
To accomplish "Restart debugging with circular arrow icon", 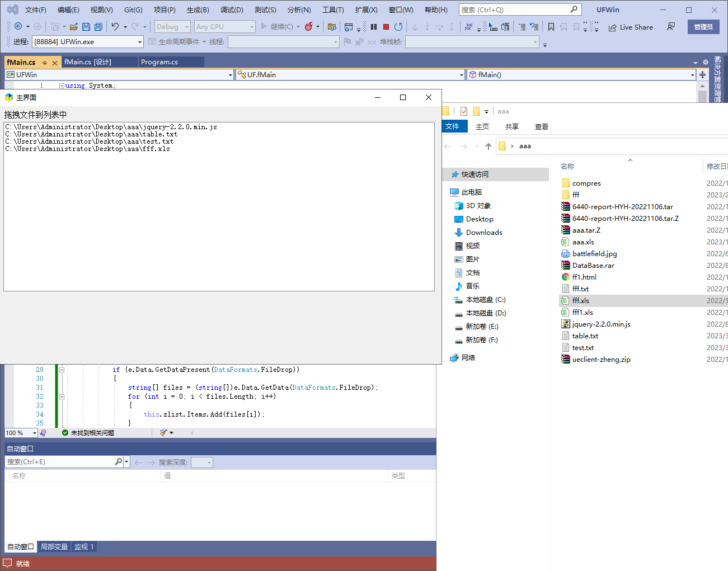I will (x=398, y=26).
